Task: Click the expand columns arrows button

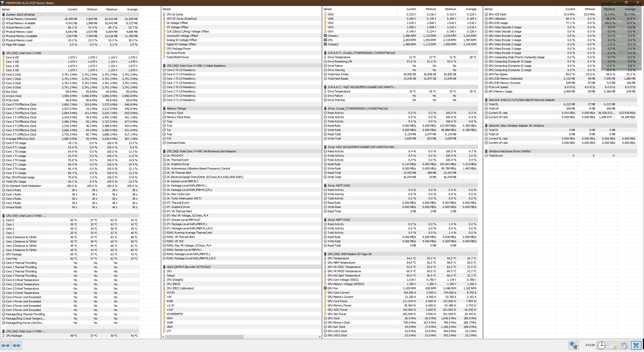Action: pos(6,345)
